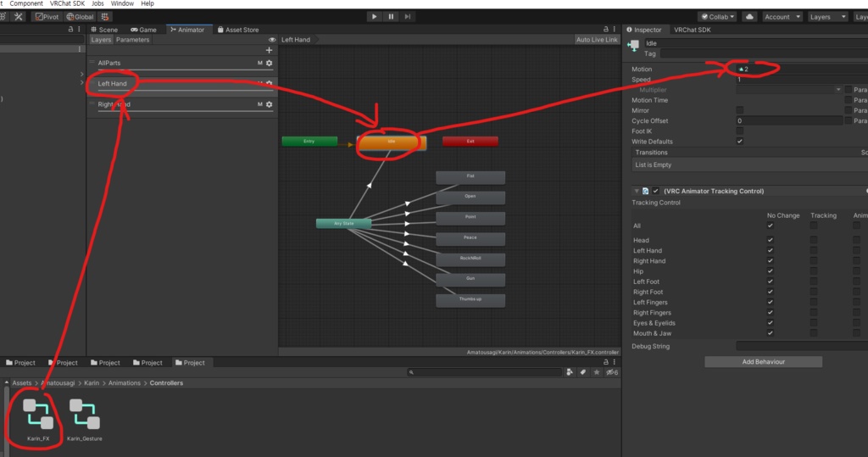The height and width of the screenshot is (457, 868).
Task: Select the green Entry node
Action: 309,142
